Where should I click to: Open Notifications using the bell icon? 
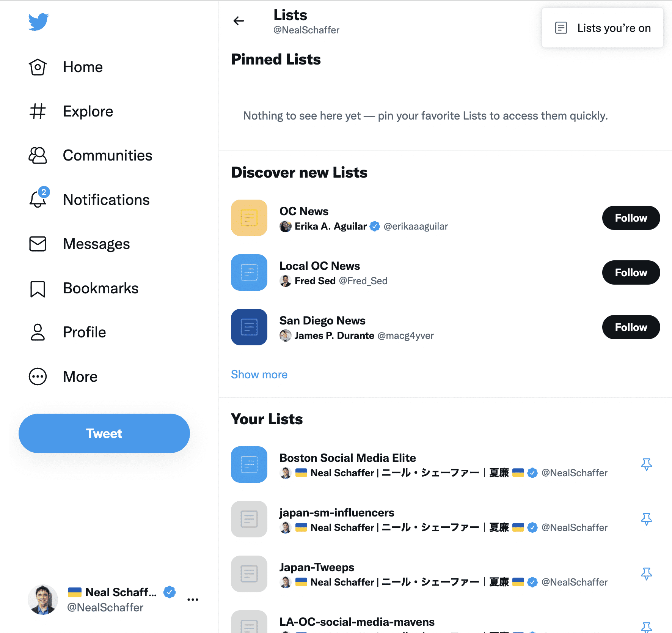click(x=38, y=200)
